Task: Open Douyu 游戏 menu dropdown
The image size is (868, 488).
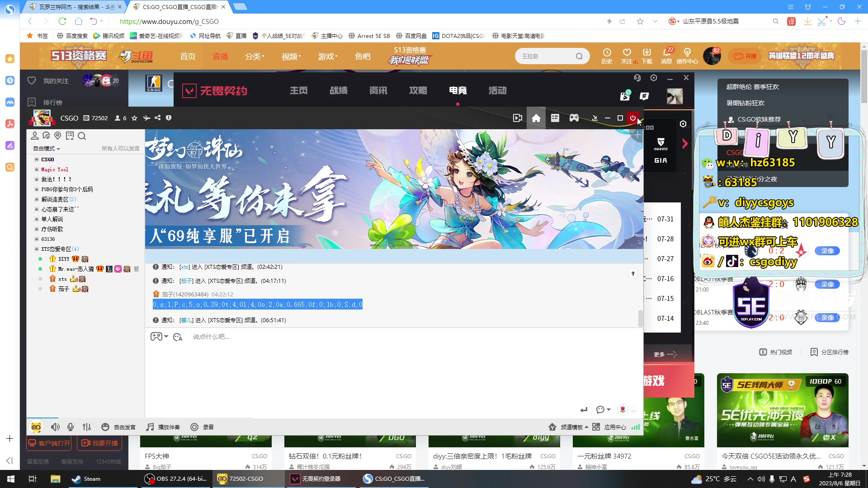Action: (x=328, y=56)
